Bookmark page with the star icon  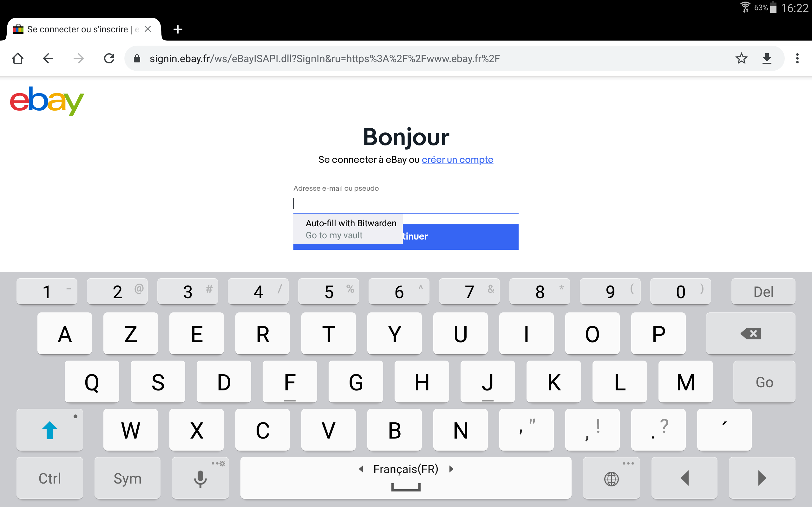(x=742, y=58)
